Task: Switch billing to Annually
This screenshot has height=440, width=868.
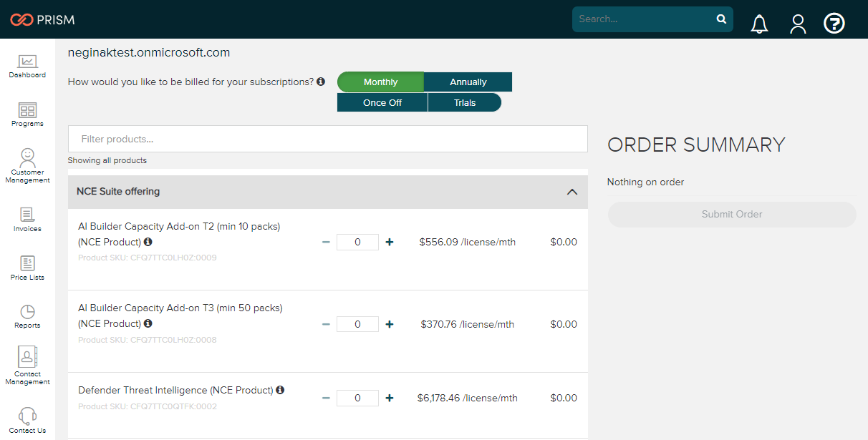Action: (468, 82)
